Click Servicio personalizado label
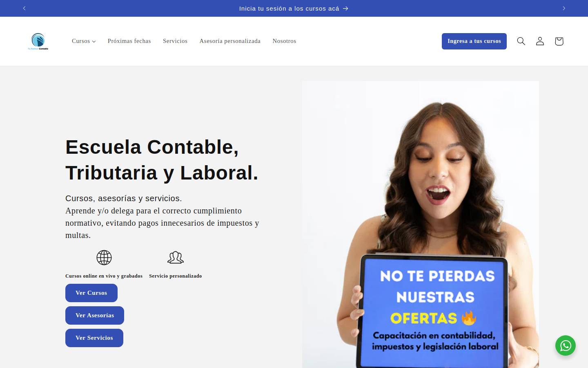The image size is (588, 368). (176, 276)
